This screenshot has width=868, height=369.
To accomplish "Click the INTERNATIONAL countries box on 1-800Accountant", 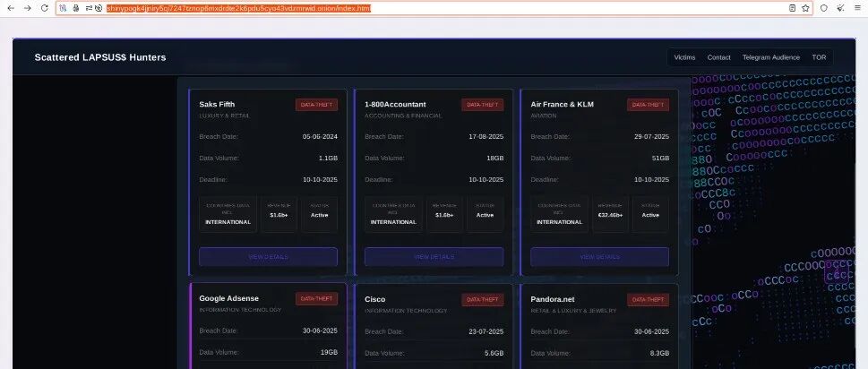I will [x=393, y=214].
